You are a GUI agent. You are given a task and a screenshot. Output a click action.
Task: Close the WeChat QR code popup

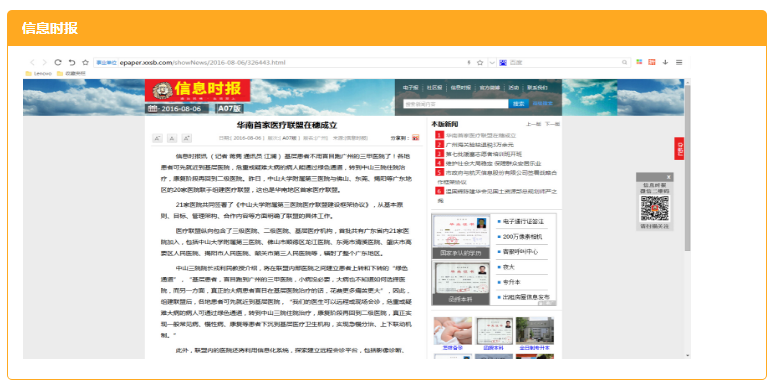coord(669,177)
